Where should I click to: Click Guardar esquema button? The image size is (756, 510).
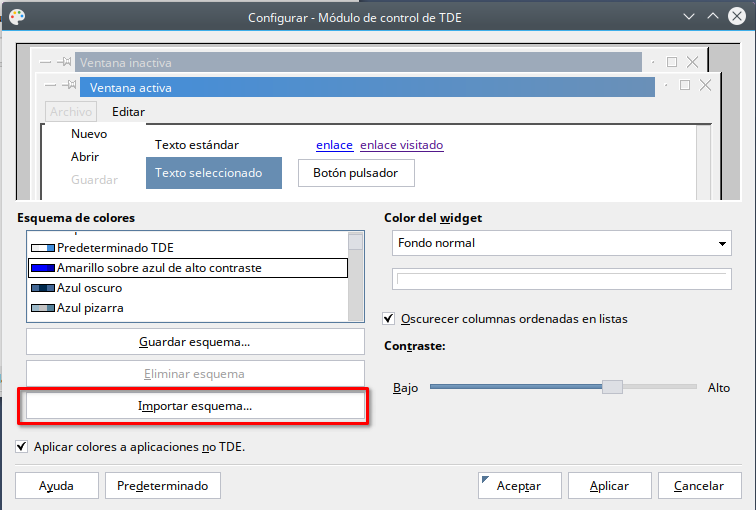[x=195, y=342]
